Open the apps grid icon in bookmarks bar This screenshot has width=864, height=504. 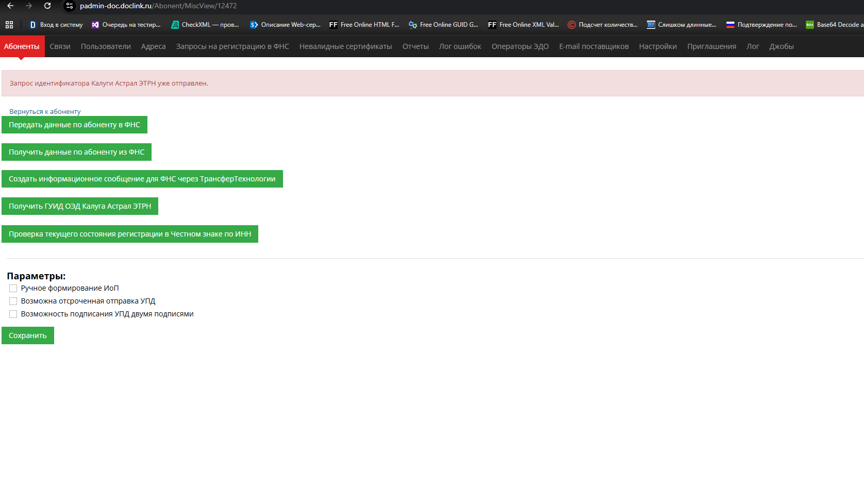pos(9,25)
